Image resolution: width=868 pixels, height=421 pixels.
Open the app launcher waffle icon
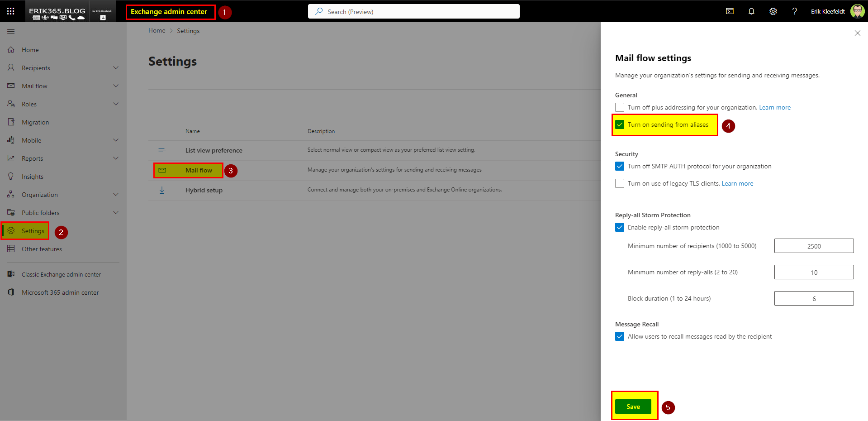(x=11, y=11)
